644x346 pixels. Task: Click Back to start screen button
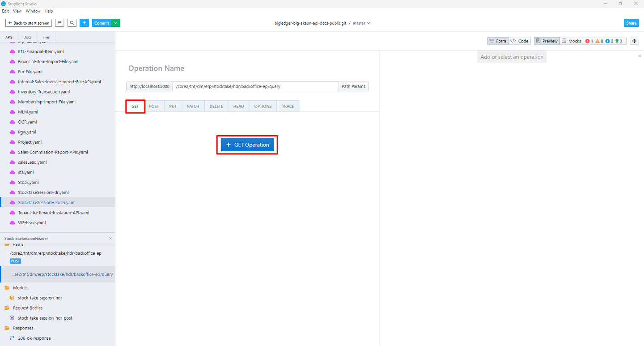pos(29,23)
